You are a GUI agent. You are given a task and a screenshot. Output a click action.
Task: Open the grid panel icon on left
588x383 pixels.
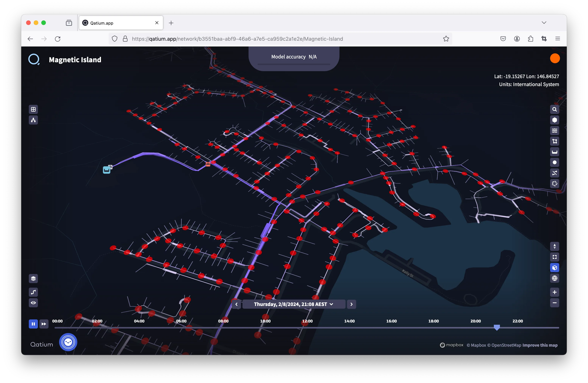(33, 109)
